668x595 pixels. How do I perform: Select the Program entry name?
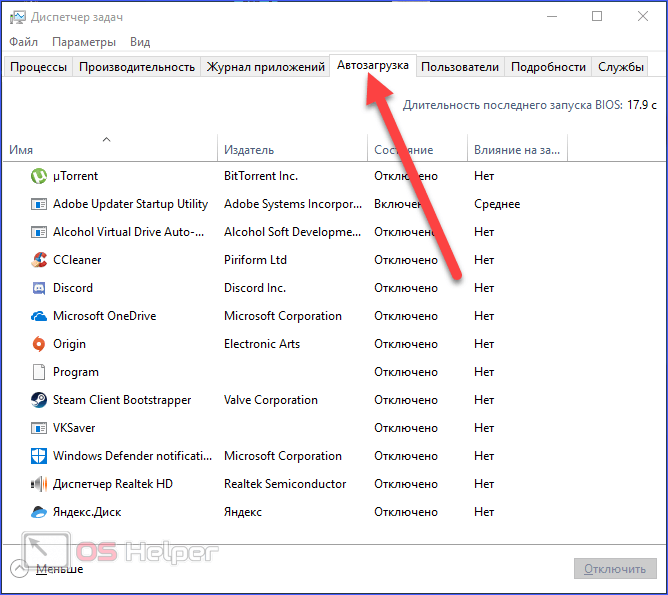click(76, 372)
